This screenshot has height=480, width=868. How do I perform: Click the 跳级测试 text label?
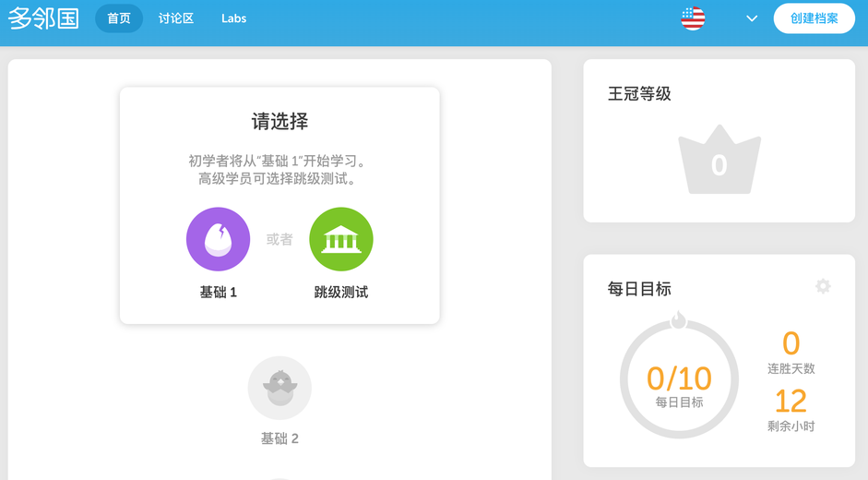click(x=341, y=292)
